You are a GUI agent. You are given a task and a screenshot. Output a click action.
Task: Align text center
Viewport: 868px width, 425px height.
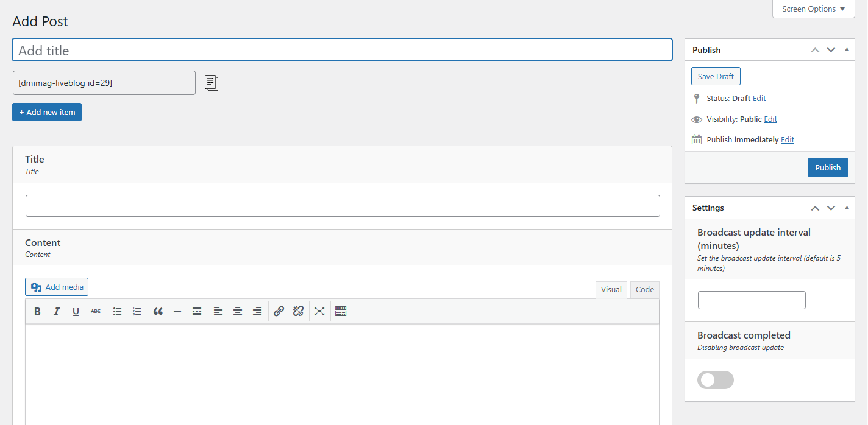238,311
